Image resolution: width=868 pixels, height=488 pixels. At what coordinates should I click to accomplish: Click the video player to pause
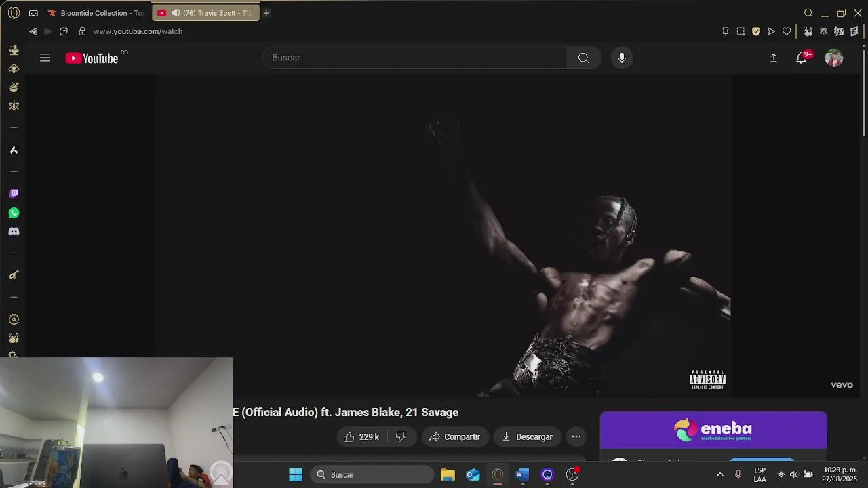(x=442, y=235)
